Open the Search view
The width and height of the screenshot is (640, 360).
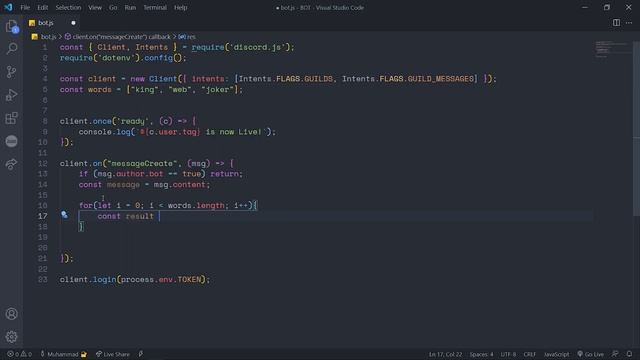tap(11, 49)
